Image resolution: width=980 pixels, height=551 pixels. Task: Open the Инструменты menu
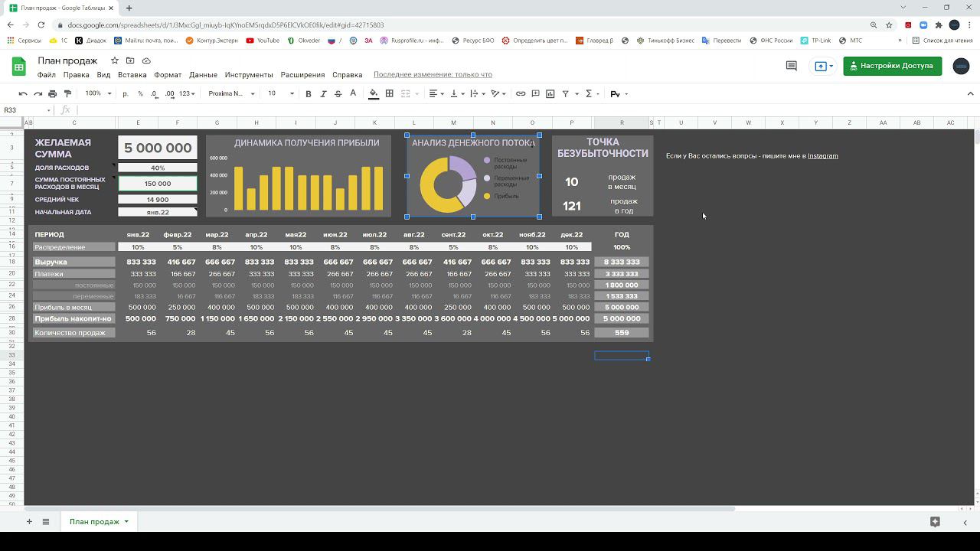pyautogui.click(x=249, y=75)
